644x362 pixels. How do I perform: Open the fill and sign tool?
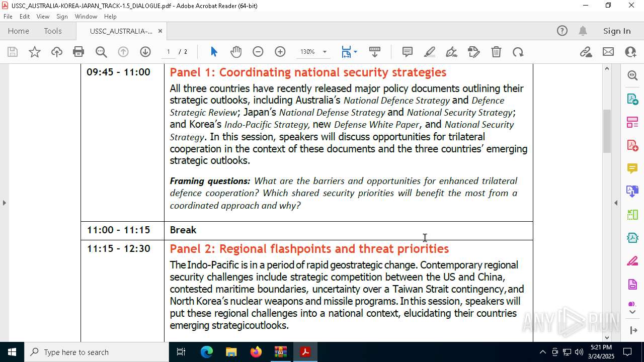pyautogui.click(x=474, y=52)
